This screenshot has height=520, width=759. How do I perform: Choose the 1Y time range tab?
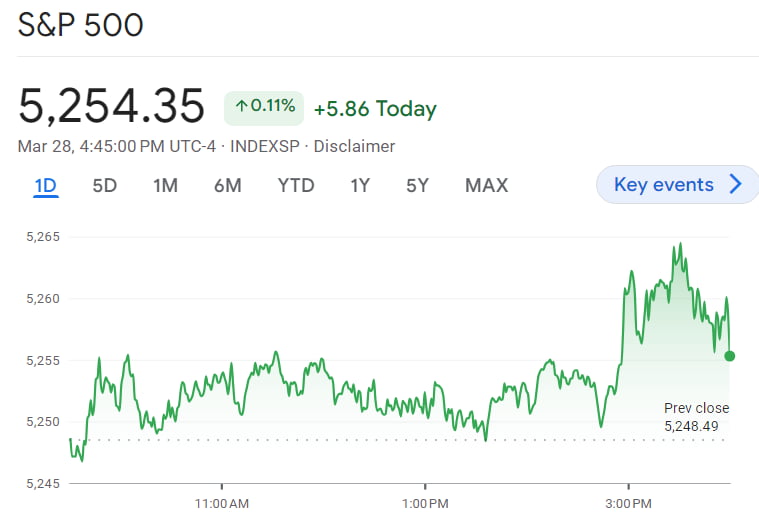coord(360,185)
